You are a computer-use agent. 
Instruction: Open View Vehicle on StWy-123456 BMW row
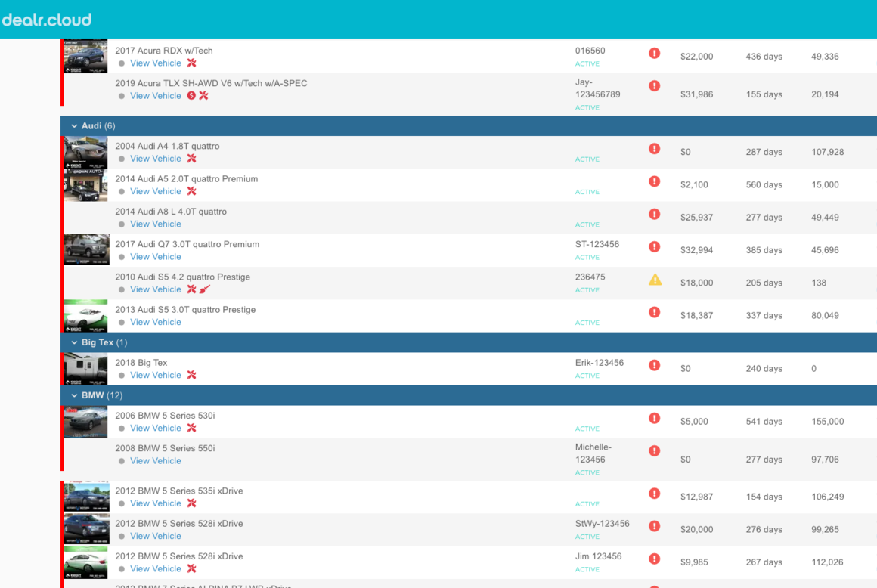coord(156,536)
